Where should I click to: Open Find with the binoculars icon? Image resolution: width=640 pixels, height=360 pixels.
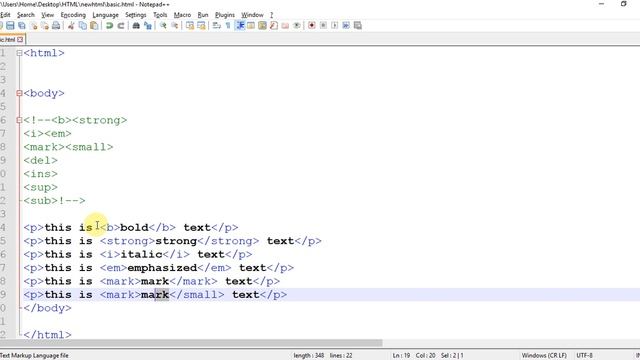pos(136,26)
